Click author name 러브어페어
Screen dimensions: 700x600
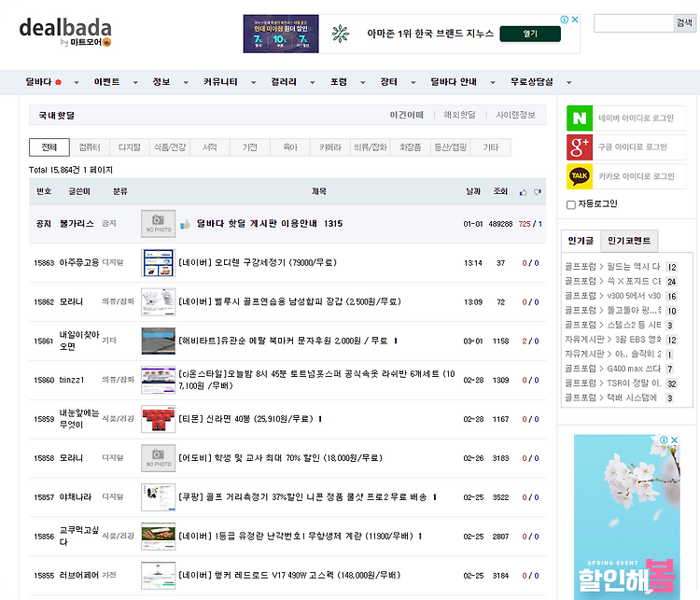(x=79, y=576)
